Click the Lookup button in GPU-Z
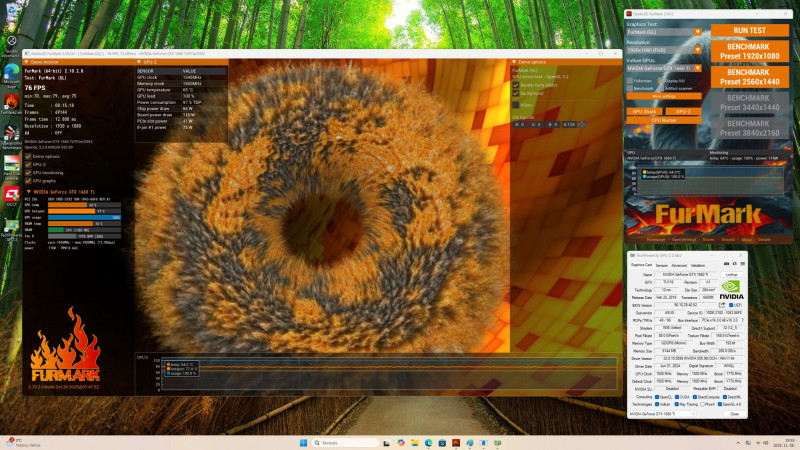This screenshot has width=800, height=450. click(x=732, y=274)
